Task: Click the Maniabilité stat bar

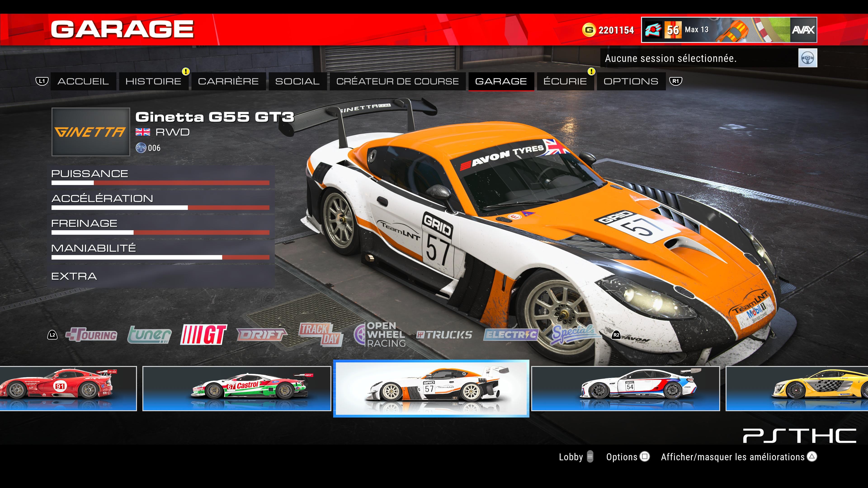Action: (160, 257)
